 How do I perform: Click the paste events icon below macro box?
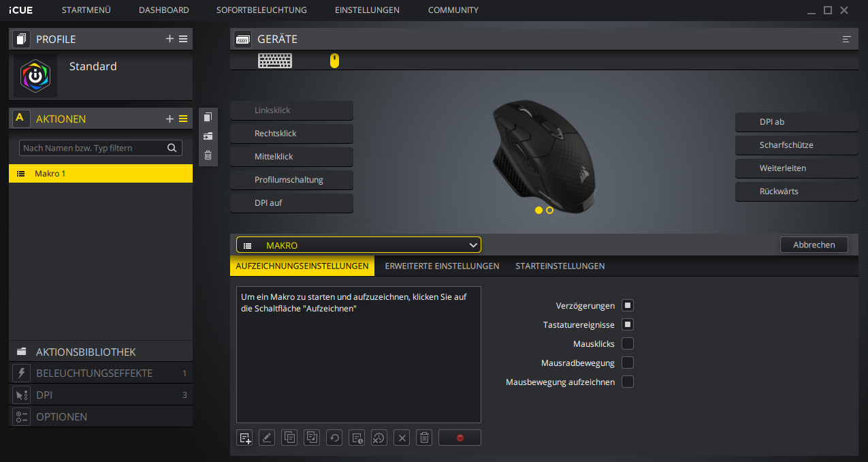pyautogui.click(x=312, y=437)
